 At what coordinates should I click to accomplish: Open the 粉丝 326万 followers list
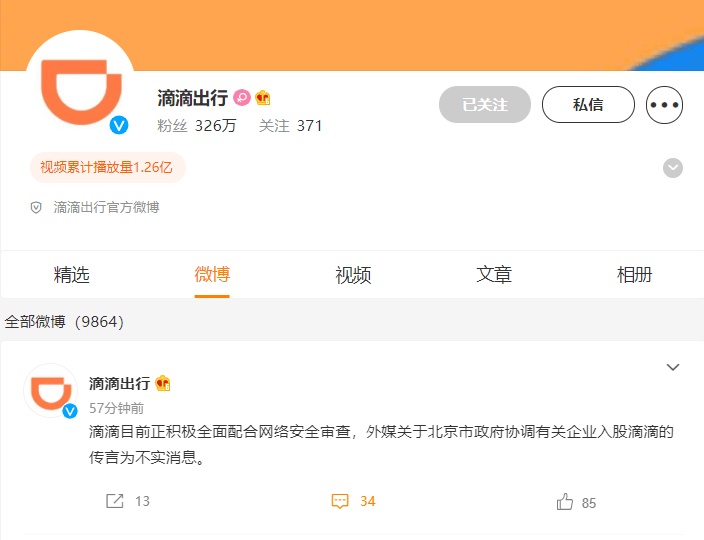pyautogui.click(x=197, y=126)
